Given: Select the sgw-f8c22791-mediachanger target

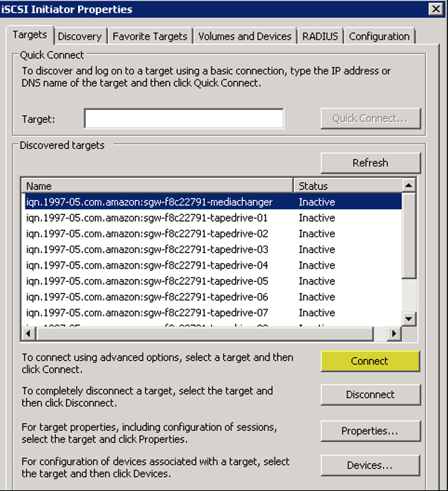Looking at the screenshot, I should point(214,202).
